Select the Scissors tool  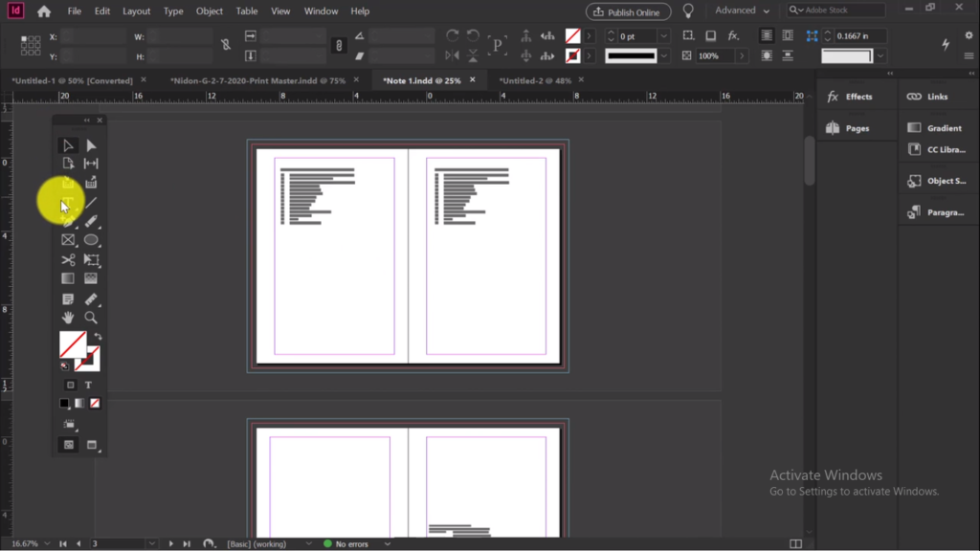click(x=68, y=260)
